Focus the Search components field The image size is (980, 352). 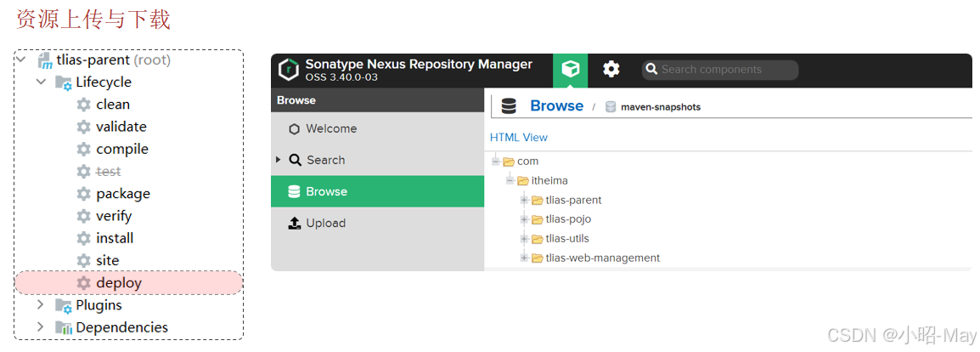pos(720,70)
